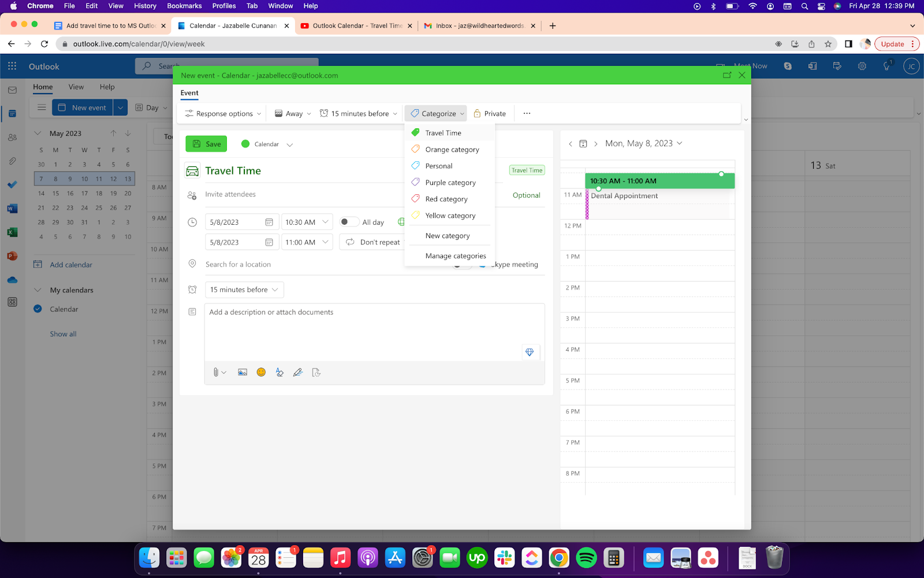Open the more options ellipsis in the event toolbar
The height and width of the screenshot is (578, 924).
click(x=527, y=113)
